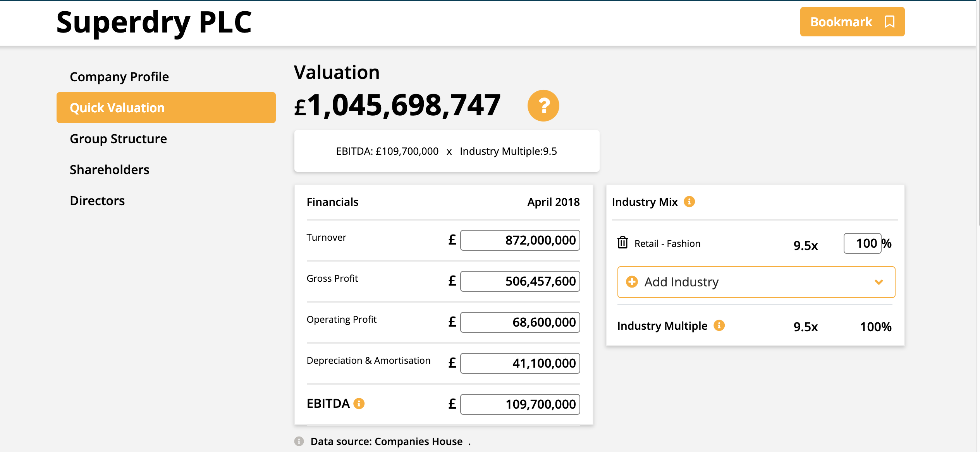The width and height of the screenshot is (980, 452).
Task: Click the Gross Profit row label
Action: pyautogui.click(x=332, y=278)
